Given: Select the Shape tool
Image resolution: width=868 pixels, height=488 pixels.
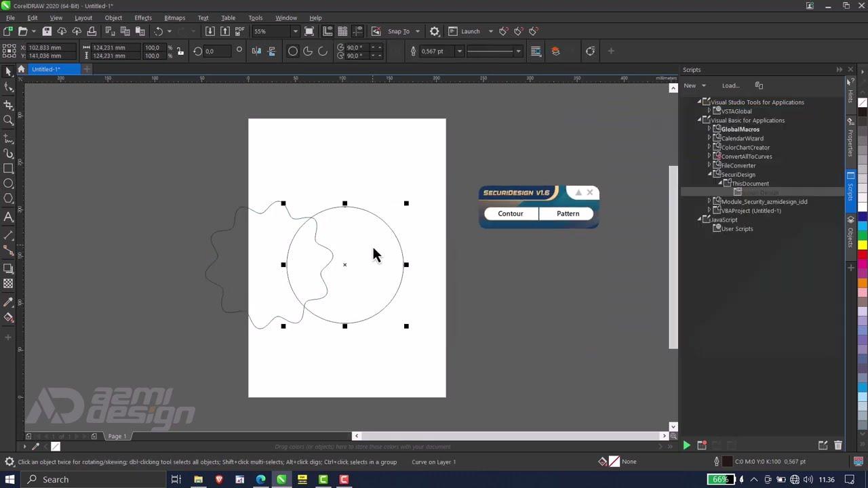Looking at the screenshot, I should click(x=8, y=87).
